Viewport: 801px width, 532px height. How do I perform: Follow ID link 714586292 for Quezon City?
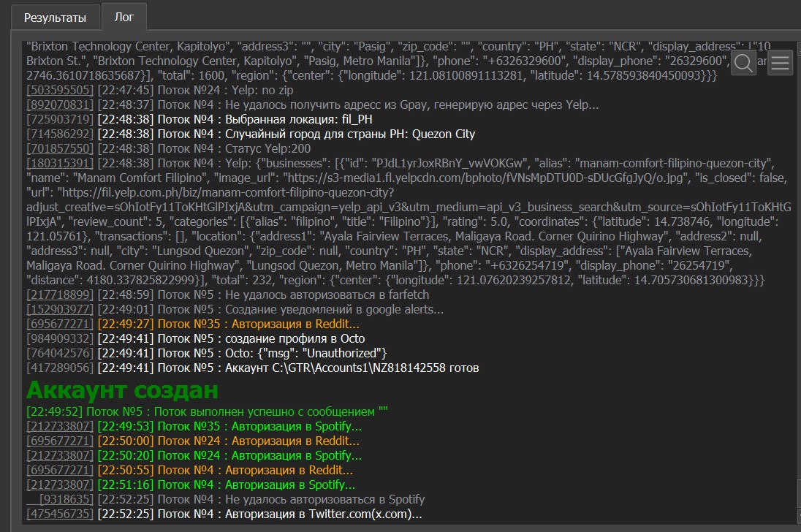[x=60, y=134]
